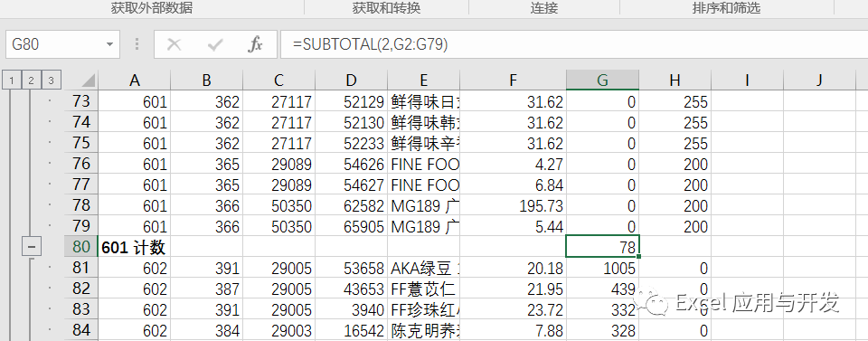Viewport: 868px width, 341px height.
Task: Open the Name Box dropdown arrow
Action: [109, 44]
